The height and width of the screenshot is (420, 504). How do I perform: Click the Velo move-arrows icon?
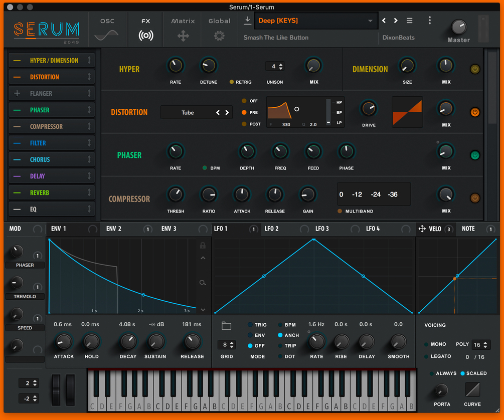tap(422, 229)
